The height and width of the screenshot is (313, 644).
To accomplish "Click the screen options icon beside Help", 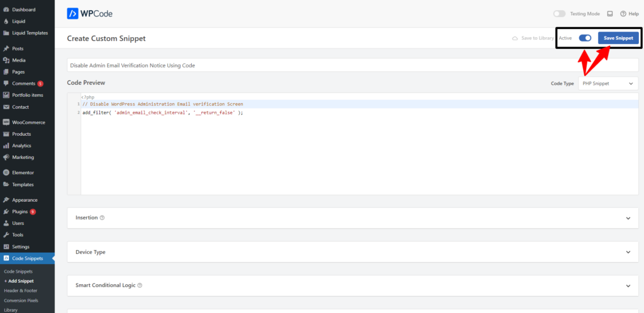I will (x=609, y=13).
